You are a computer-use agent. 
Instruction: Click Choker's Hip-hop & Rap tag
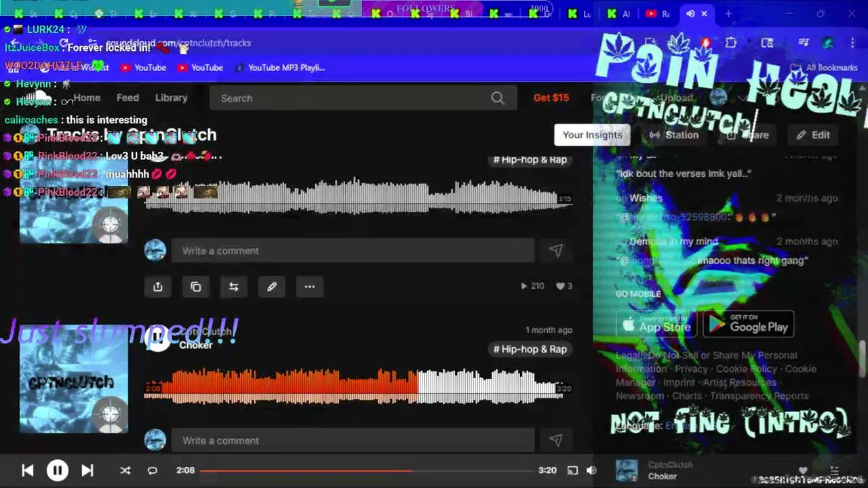click(530, 350)
